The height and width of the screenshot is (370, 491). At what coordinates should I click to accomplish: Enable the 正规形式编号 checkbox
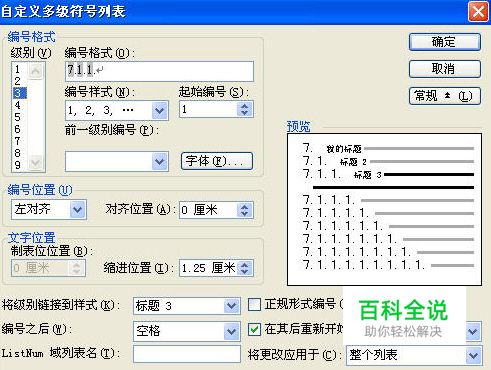[254, 304]
